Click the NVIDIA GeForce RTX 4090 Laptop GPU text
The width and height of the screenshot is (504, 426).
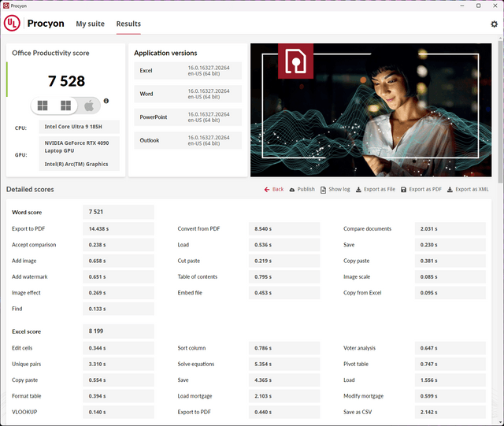tap(76, 146)
